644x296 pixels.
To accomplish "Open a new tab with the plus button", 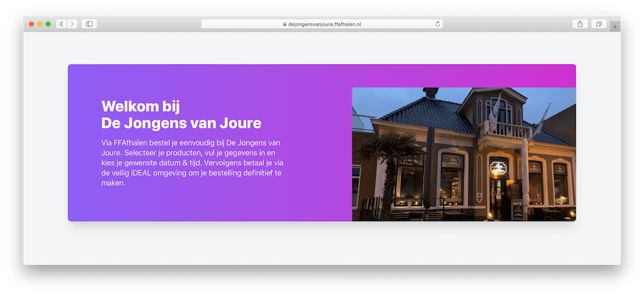I will tap(615, 26).
